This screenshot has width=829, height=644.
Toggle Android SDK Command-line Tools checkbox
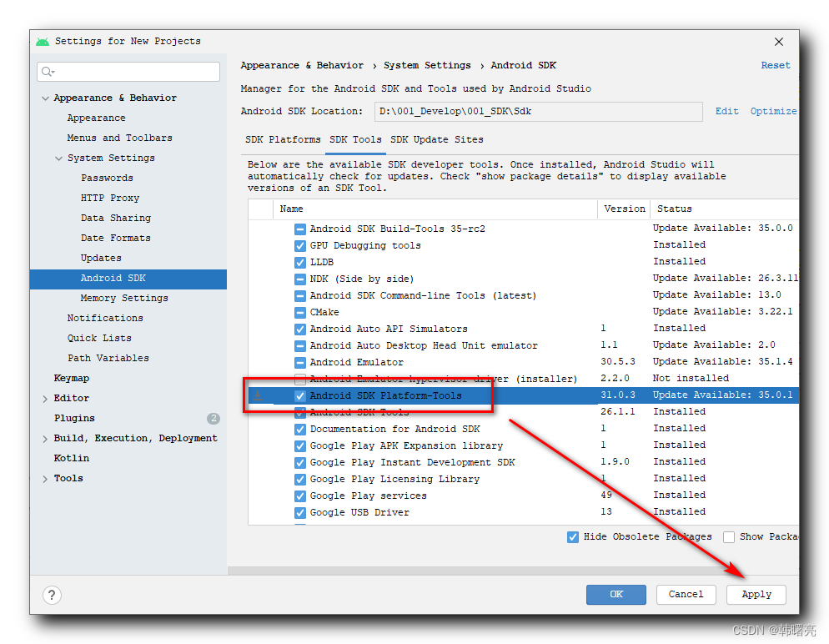tap(299, 295)
